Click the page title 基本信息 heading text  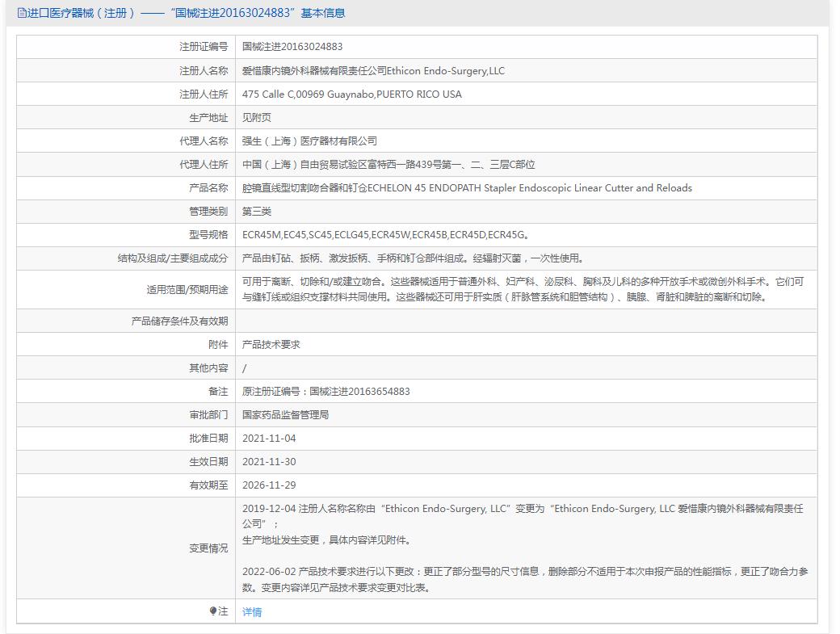pyautogui.click(x=323, y=13)
